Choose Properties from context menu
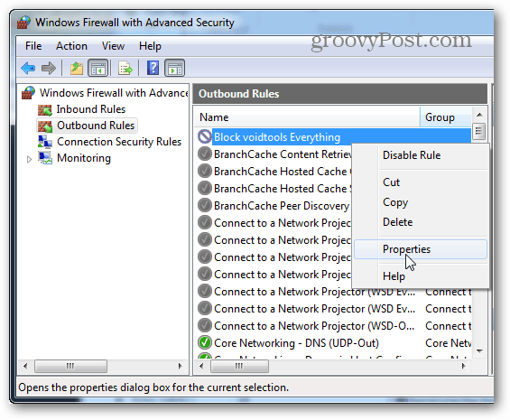 point(421,249)
